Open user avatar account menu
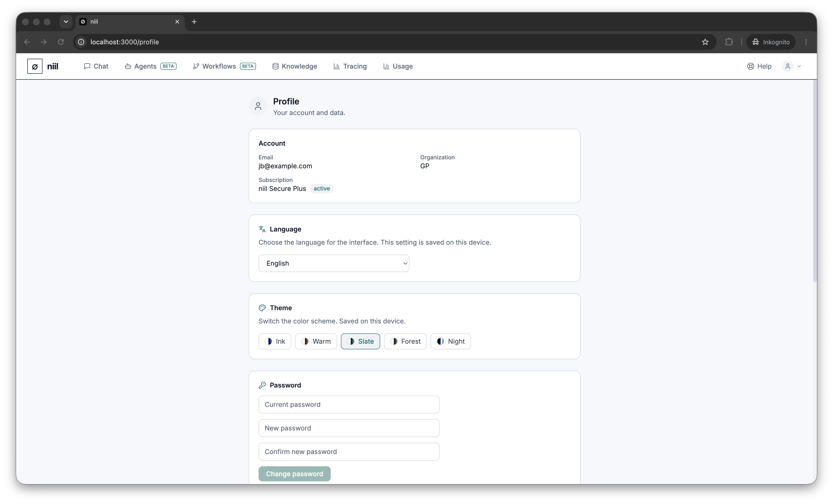 pos(788,66)
